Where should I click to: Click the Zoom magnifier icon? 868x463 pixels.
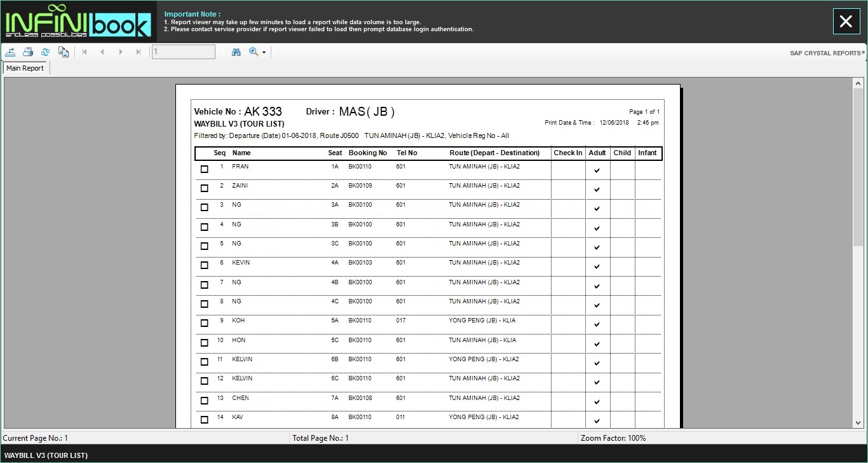tap(254, 52)
